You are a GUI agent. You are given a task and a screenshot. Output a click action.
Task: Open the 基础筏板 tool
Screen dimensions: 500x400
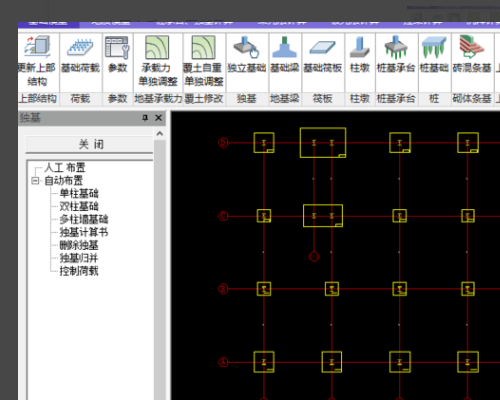click(322, 47)
